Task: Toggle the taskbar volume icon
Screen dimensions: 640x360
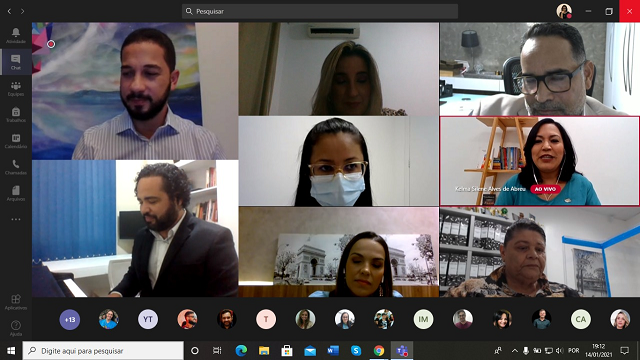Action: (x=560, y=351)
